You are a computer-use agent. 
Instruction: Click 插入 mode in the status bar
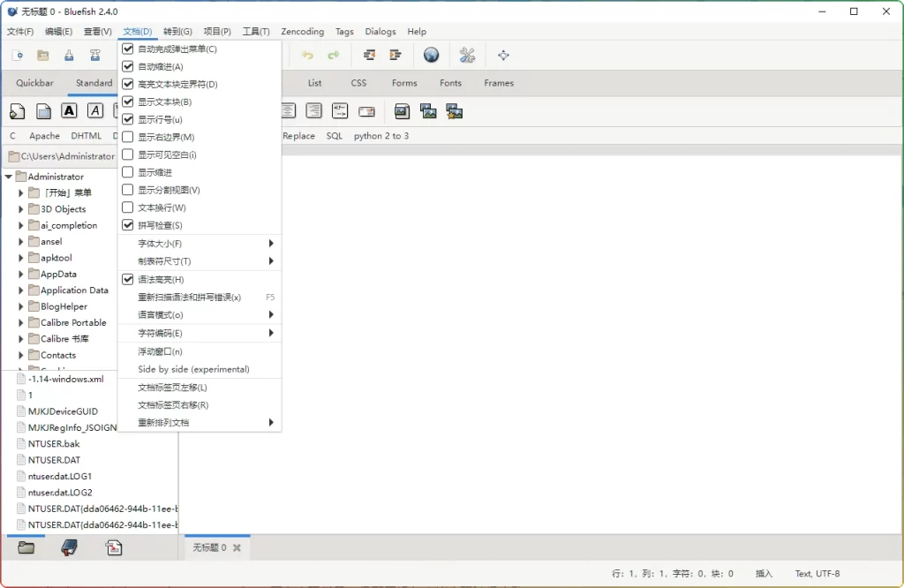[763, 573]
